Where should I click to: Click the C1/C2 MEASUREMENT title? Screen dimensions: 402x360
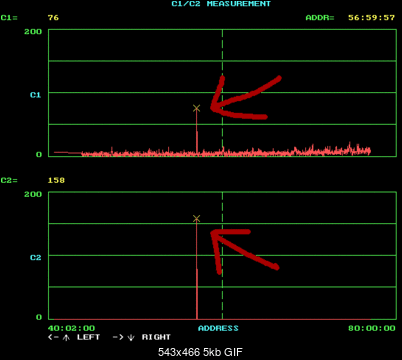[x=221, y=4]
